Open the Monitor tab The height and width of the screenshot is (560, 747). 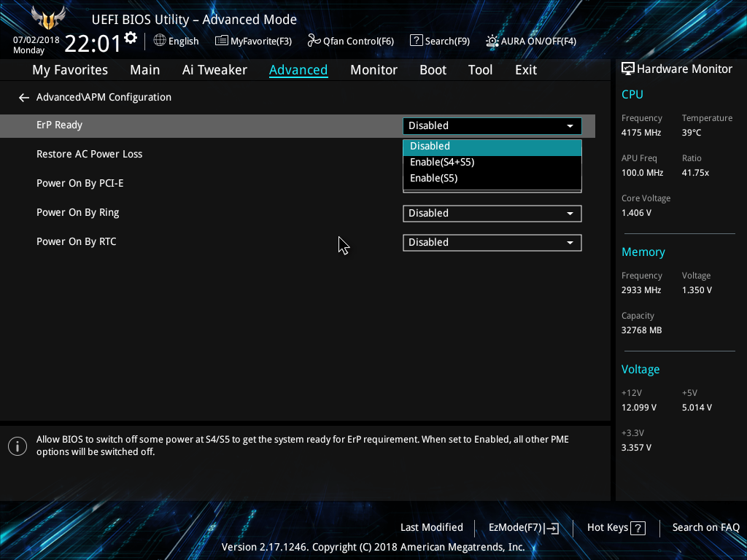[373, 70]
